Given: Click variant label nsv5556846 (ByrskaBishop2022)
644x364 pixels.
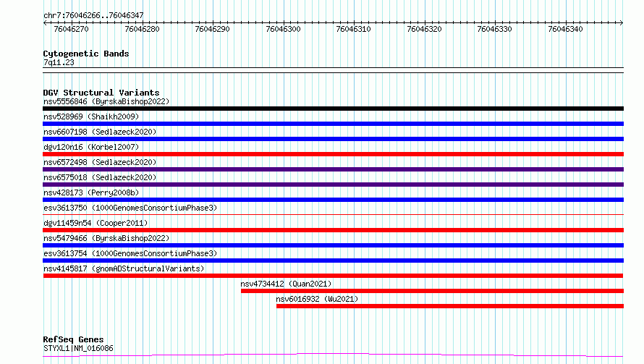Looking at the screenshot, I should click(x=106, y=101).
